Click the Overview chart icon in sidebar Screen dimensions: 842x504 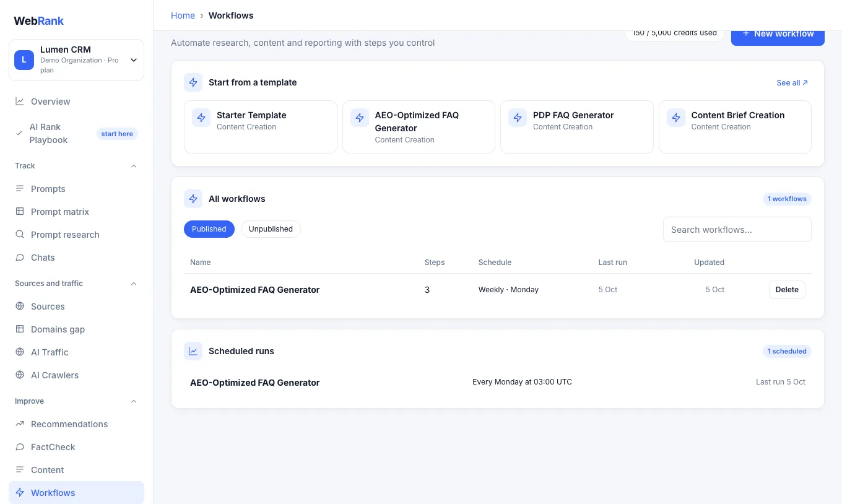pyautogui.click(x=20, y=102)
